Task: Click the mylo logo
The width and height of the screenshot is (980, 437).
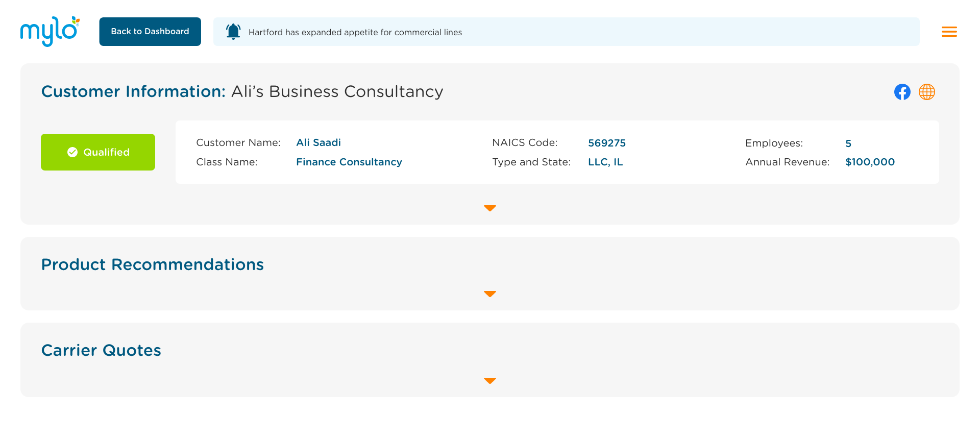Action: pyautogui.click(x=50, y=31)
